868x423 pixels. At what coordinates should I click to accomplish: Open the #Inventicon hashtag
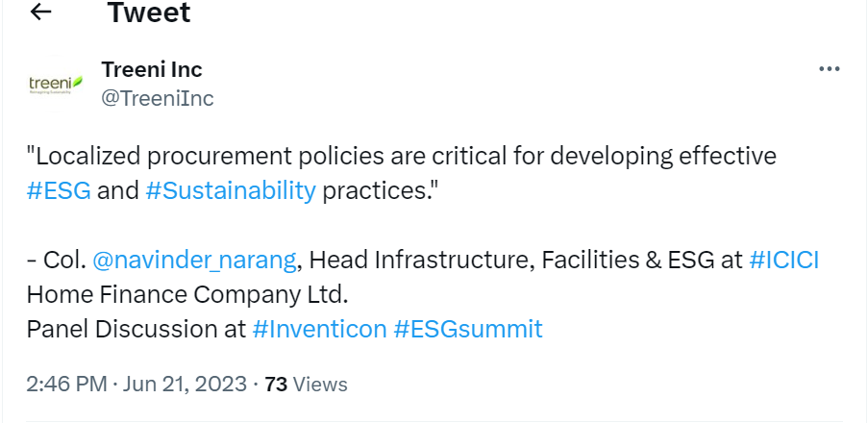tap(319, 329)
